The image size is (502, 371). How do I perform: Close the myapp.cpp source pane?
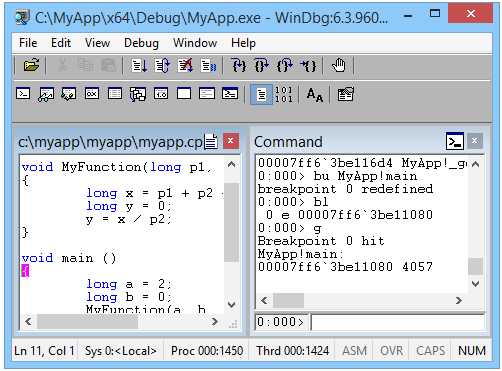tap(231, 141)
